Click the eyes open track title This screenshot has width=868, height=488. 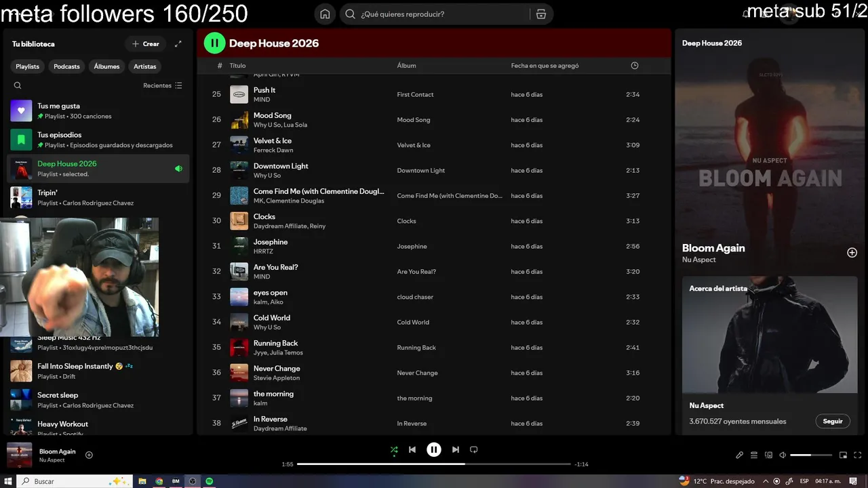tap(271, 293)
